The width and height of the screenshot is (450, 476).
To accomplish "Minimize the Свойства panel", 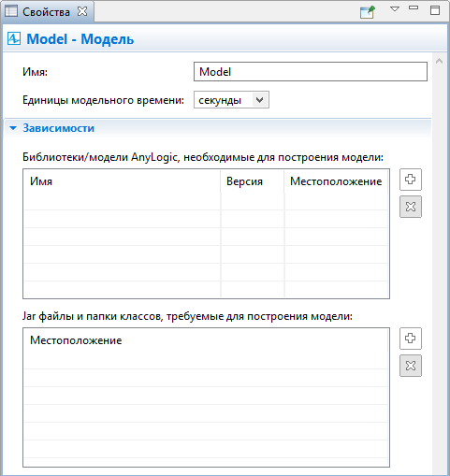I will pyautogui.click(x=414, y=8).
